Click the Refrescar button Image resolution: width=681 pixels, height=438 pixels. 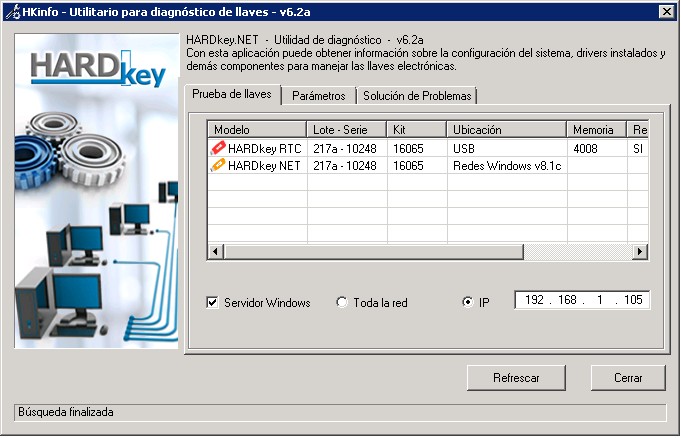[x=516, y=378]
